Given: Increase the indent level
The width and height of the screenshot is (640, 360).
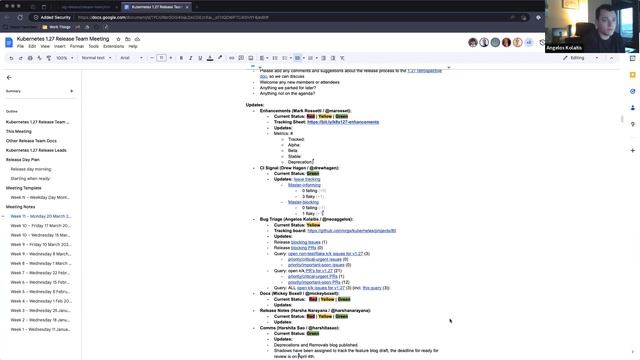Looking at the screenshot, I should (x=333, y=58).
